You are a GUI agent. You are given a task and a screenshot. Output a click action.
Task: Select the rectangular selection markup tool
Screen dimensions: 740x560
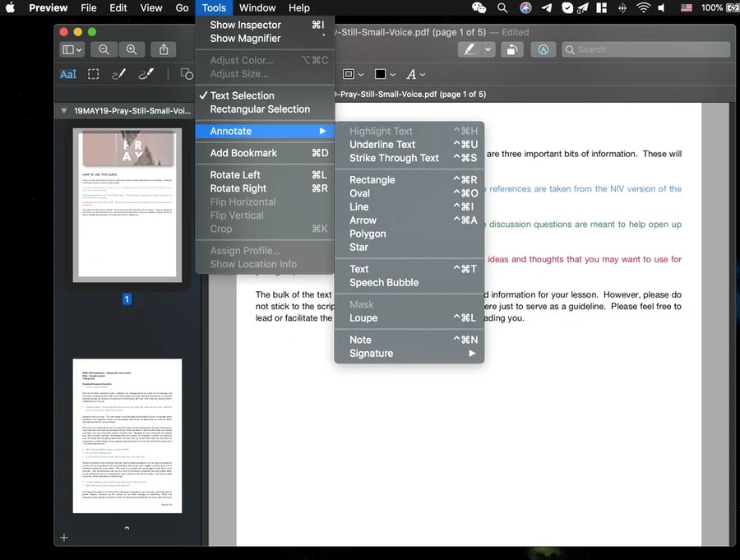[94, 74]
